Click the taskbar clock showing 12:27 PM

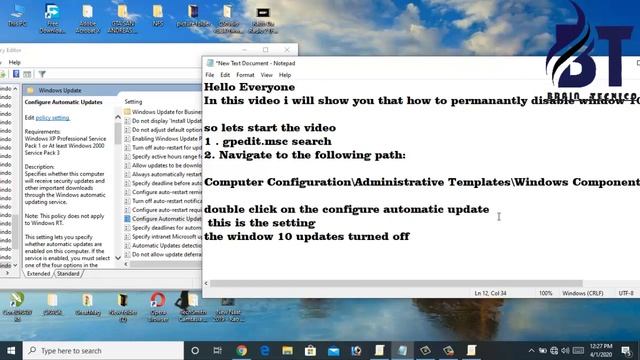point(601,351)
